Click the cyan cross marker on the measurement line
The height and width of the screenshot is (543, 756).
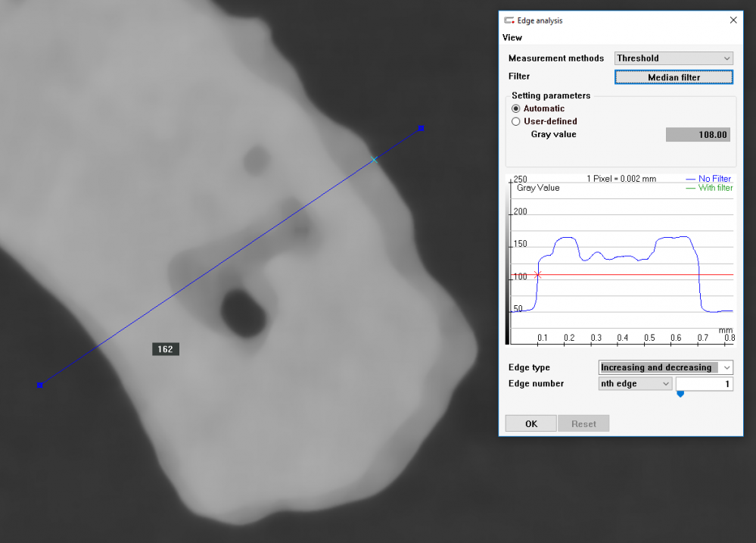(374, 160)
